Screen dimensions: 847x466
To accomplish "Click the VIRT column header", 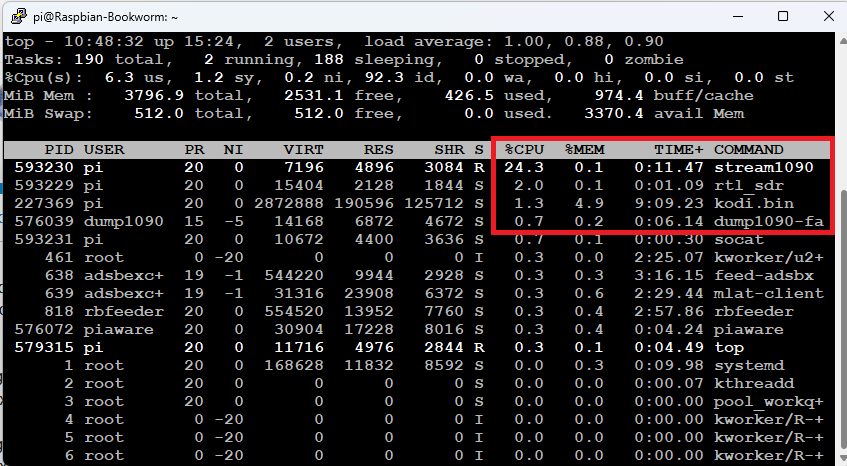I will click(x=304, y=150).
